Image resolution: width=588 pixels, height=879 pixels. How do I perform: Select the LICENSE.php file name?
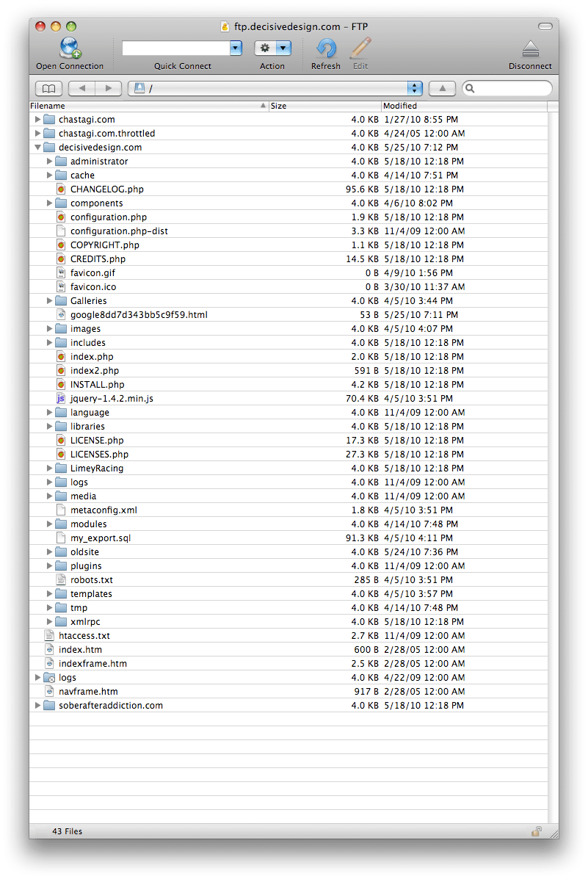pos(97,441)
